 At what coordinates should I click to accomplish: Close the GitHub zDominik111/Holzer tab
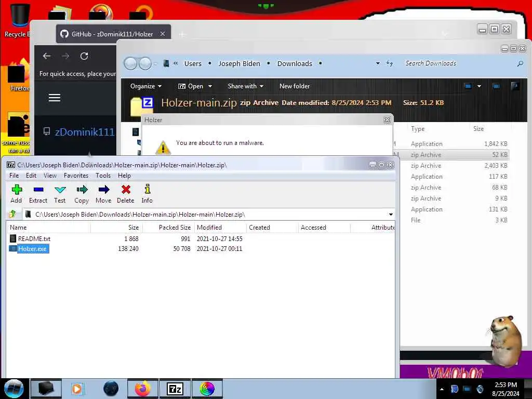[x=163, y=34]
